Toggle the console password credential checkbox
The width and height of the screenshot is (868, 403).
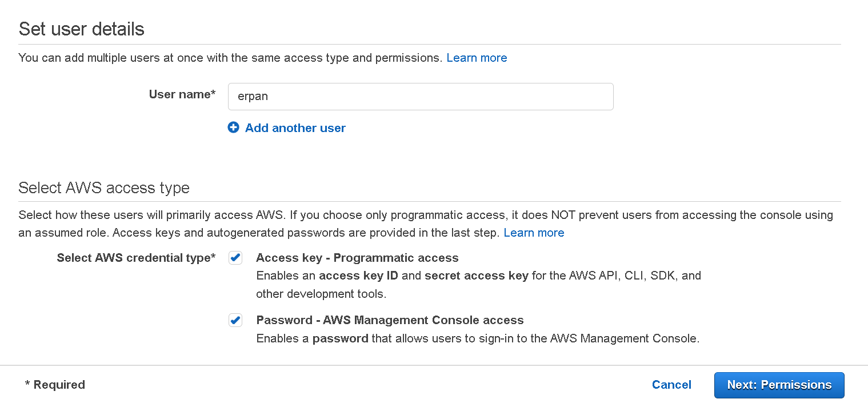click(235, 320)
